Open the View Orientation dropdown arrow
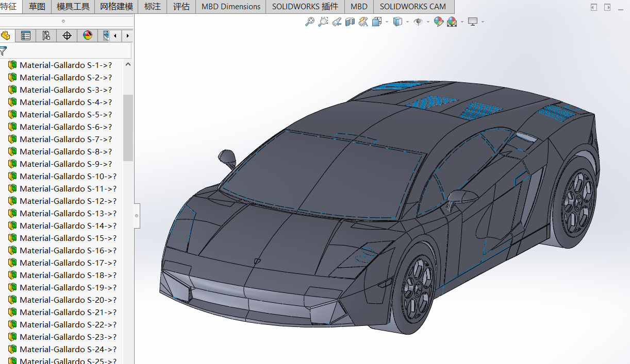 386,22
